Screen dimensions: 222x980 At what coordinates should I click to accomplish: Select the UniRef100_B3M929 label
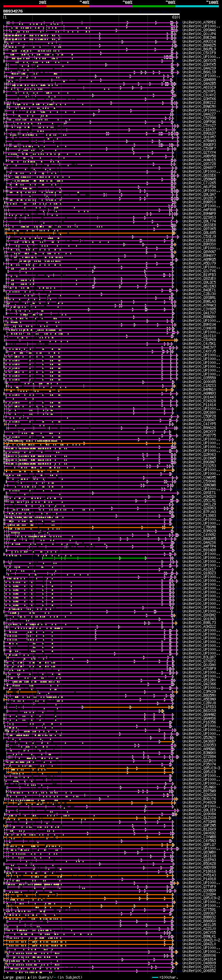[199, 531]
